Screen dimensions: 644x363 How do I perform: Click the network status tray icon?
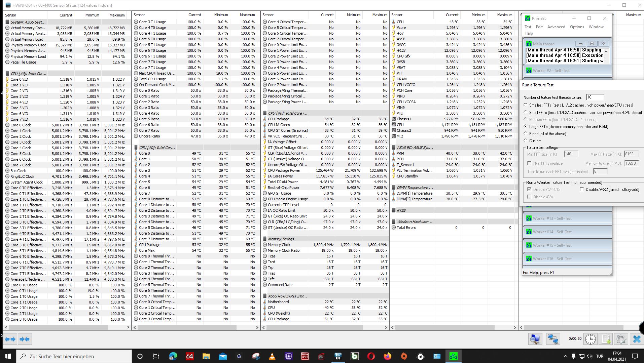click(581, 356)
